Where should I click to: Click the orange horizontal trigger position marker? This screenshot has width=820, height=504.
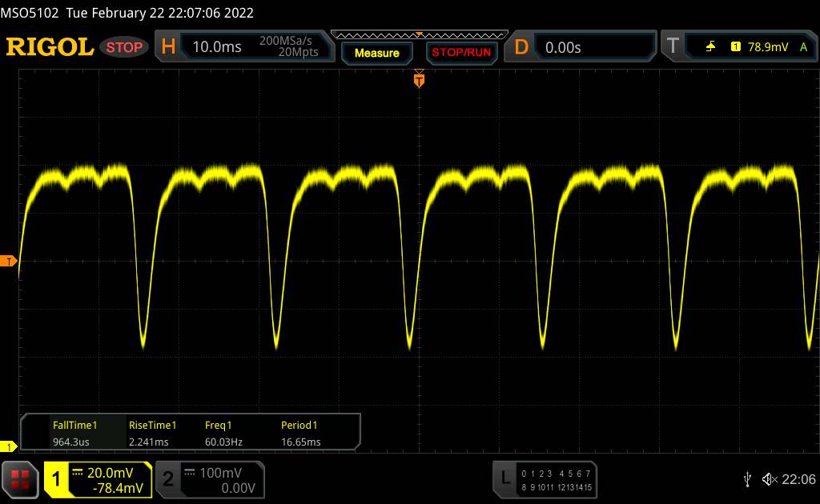(x=419, y=78)
